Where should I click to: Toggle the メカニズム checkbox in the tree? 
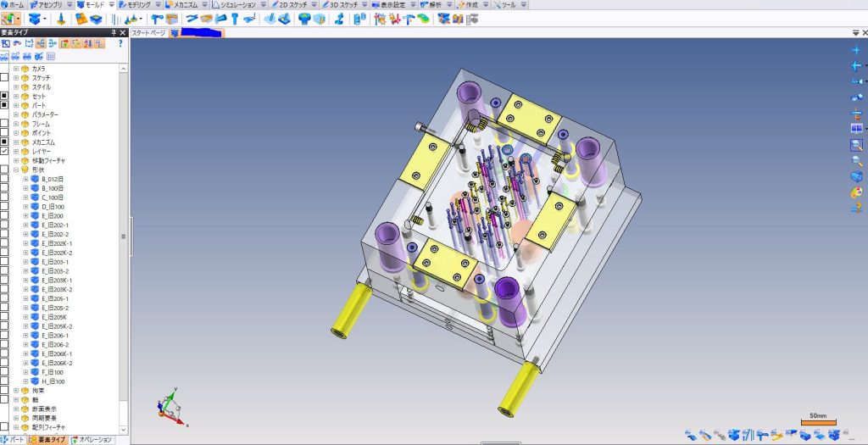[4, 142]
